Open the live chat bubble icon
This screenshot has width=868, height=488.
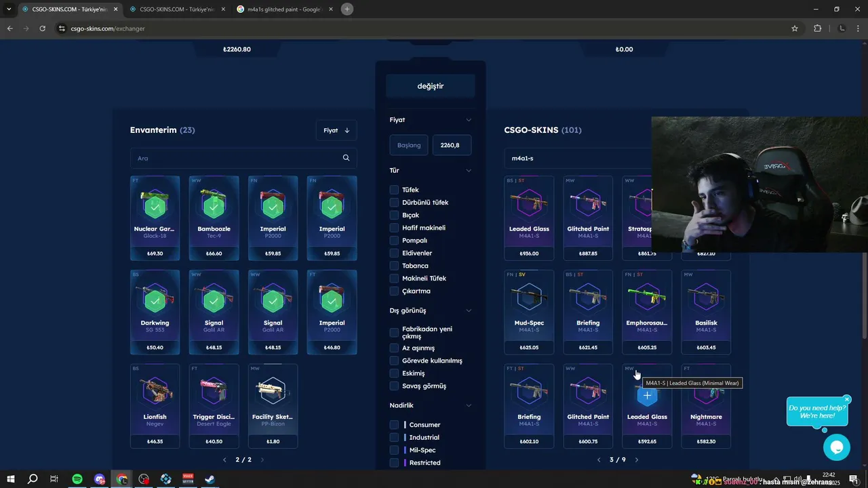(837, 447)
